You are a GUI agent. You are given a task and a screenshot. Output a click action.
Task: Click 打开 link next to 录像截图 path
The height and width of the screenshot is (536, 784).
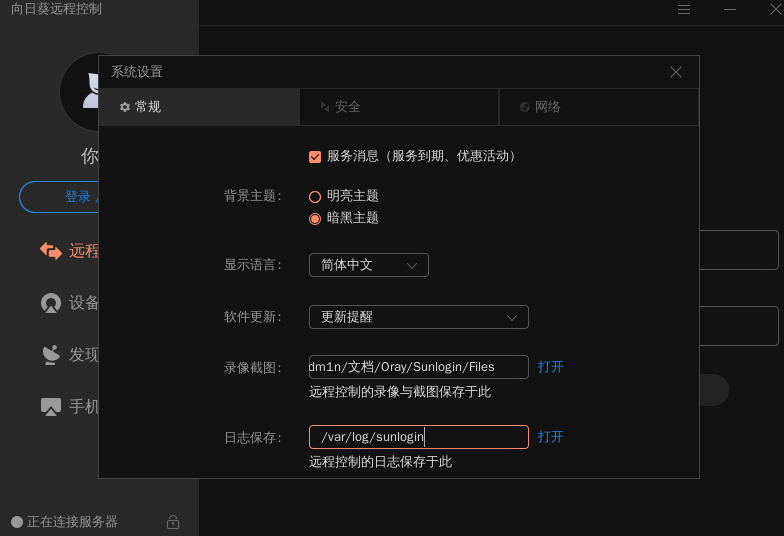[550, 367]
